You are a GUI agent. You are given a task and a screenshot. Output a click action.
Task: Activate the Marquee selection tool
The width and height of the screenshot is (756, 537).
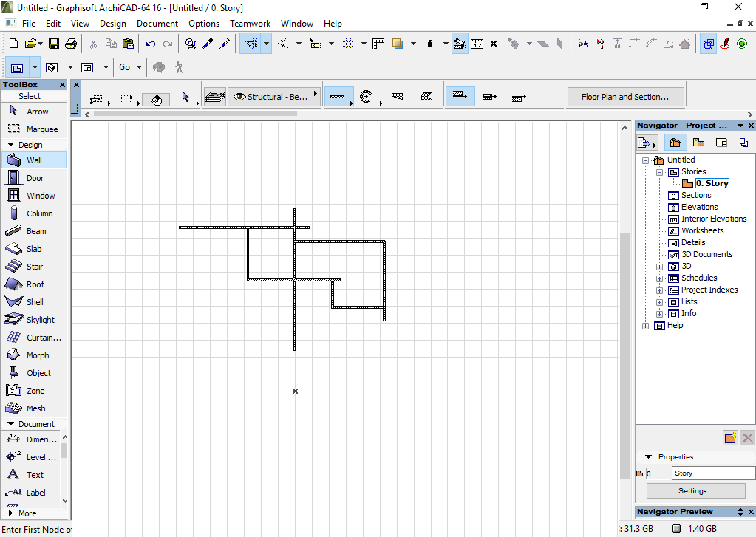35,129
